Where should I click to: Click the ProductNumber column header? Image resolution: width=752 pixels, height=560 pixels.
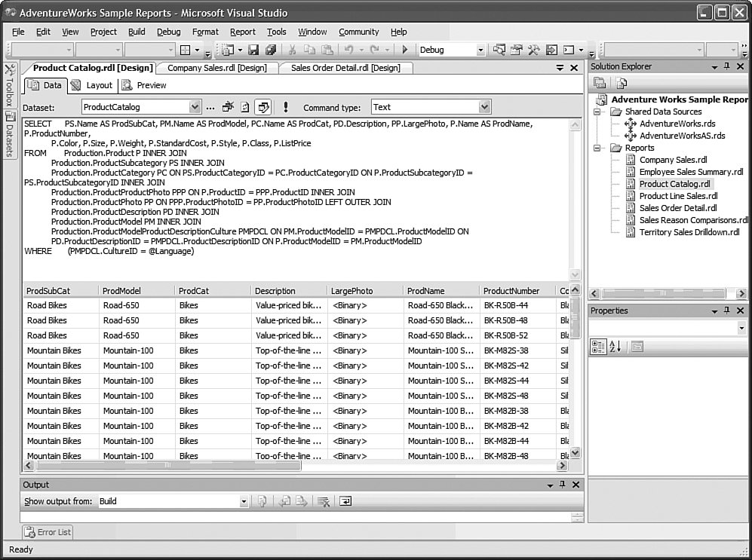point(517,291)
